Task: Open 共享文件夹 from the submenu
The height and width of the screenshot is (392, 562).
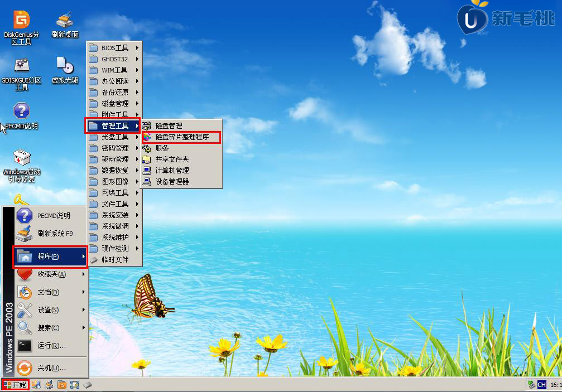Action: click(x=182, y=159)
